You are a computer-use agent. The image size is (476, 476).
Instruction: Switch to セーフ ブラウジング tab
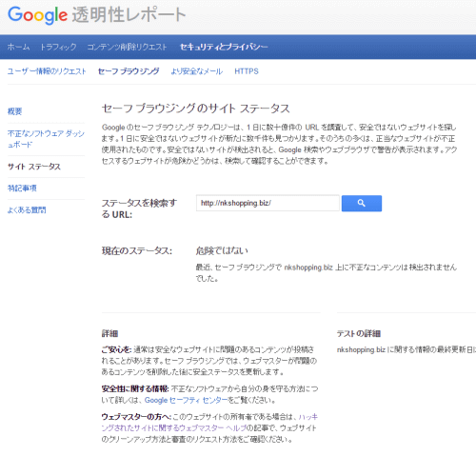point(129,71)
